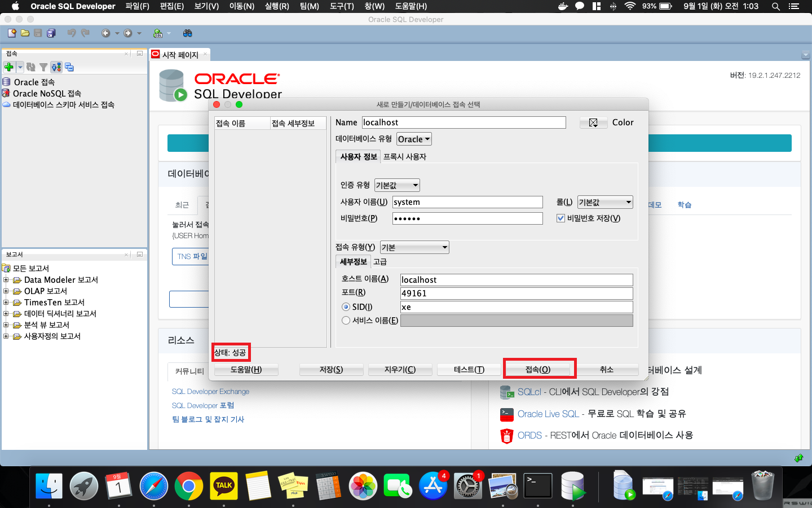Image resolution: width=812 pixels, height=508 pixels.
Task: Open KakaoTalk in the Dock
Action: 223,485
